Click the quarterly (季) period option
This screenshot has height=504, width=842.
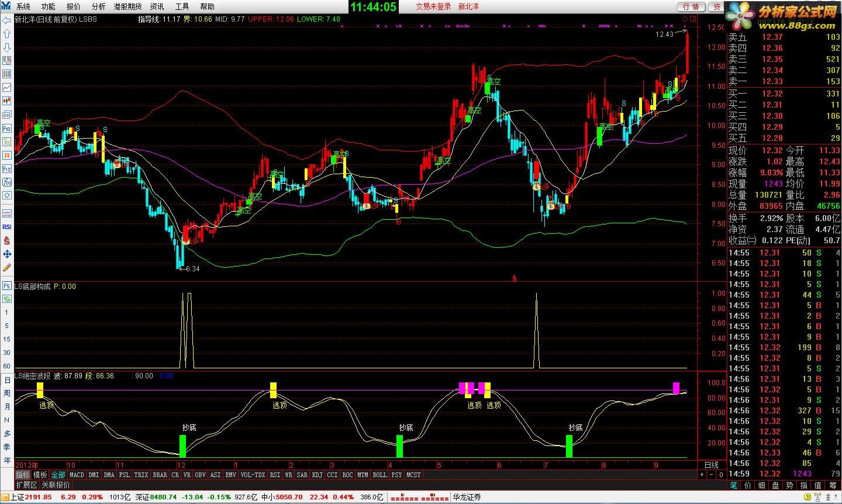[7, 447]
